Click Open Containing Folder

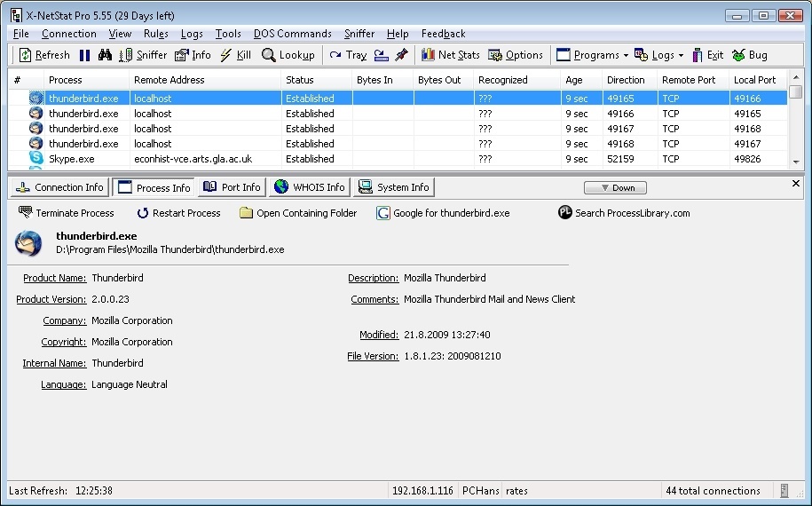298,213
